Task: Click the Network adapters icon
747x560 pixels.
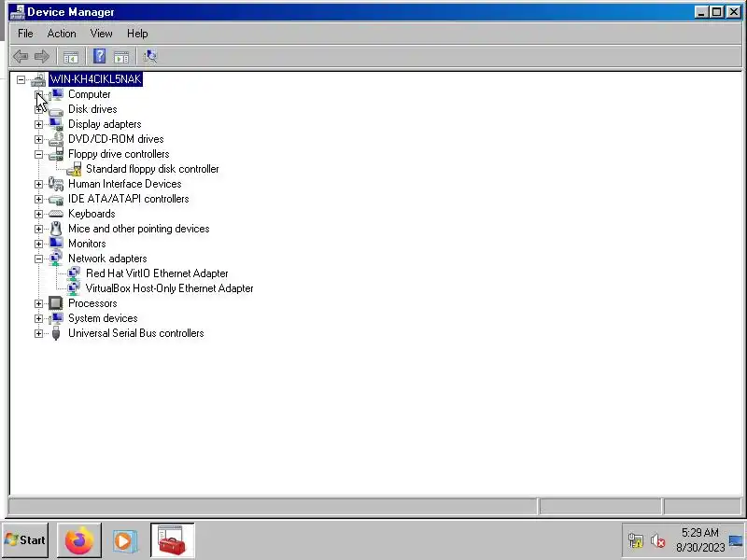Action: tap(56, 259)
